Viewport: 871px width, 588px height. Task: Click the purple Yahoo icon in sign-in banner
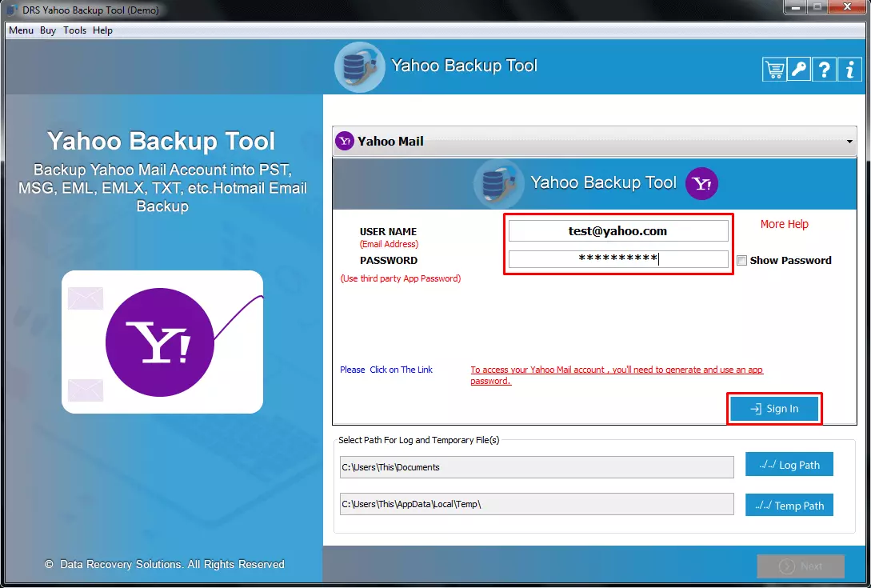(701, 183)
